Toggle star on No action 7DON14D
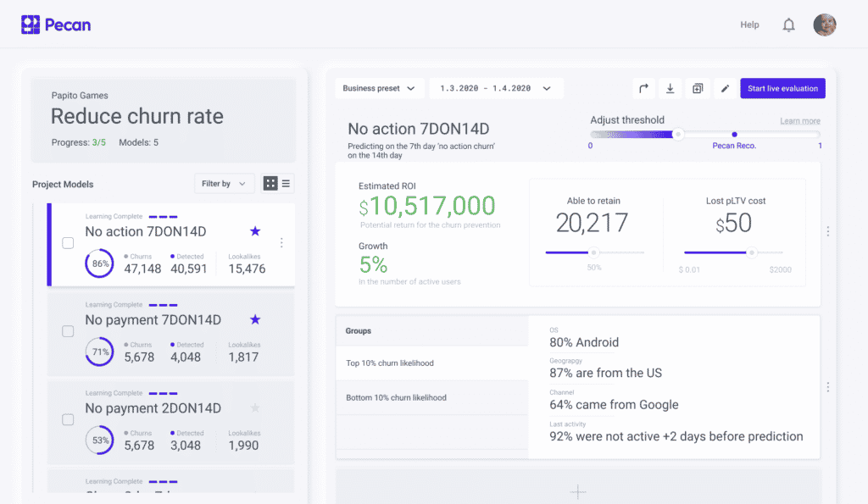This screenshot has height=504, width=868. click(255, 231)
